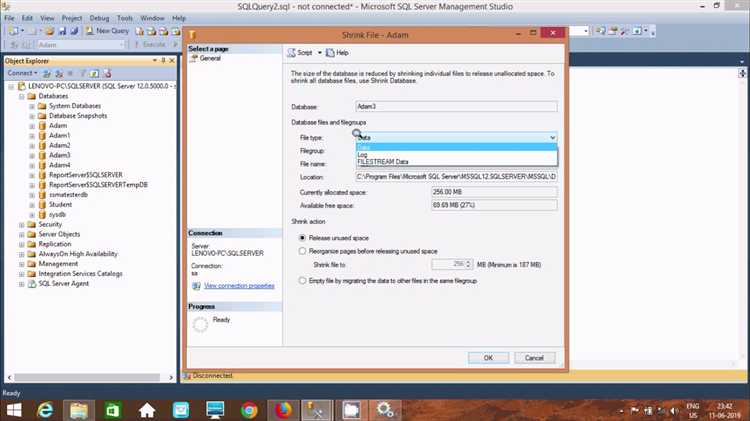The image size is (750, 421).
Task: Select Release unused space radio button
Action: 302,238
